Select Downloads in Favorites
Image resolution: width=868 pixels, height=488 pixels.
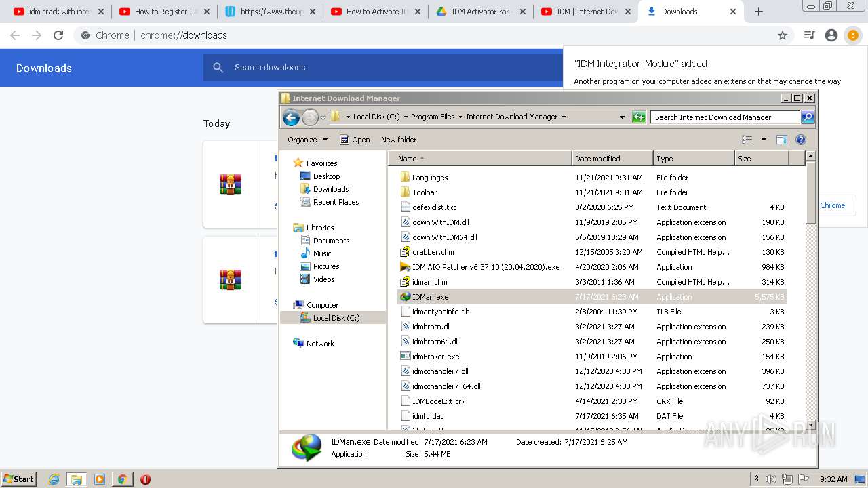(331, 189)
